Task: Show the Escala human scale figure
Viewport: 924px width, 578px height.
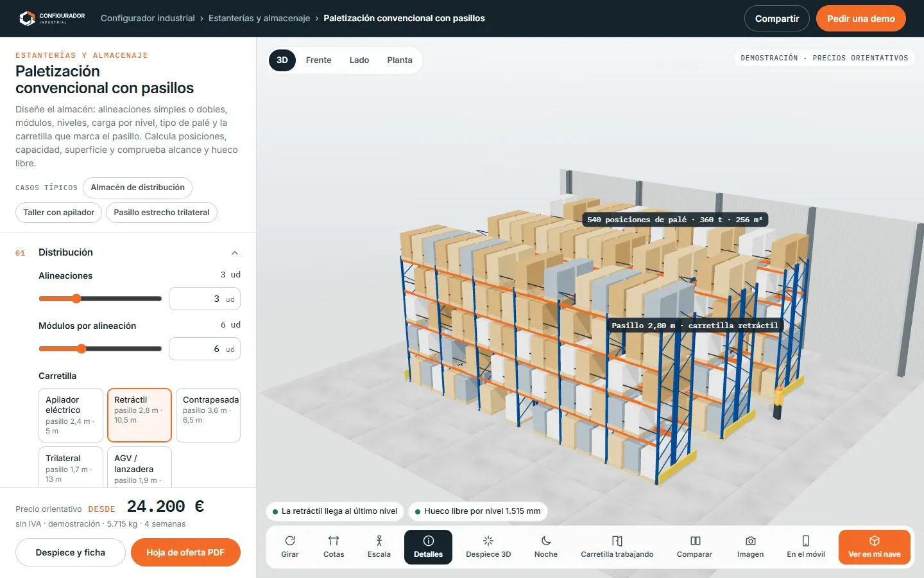Action: point(379,547)
